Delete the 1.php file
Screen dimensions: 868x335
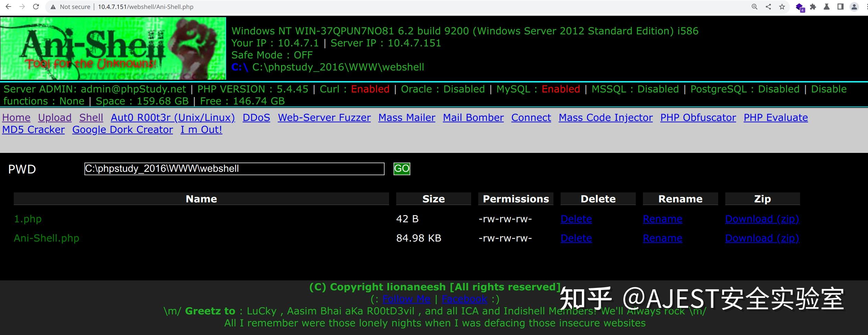576,219
